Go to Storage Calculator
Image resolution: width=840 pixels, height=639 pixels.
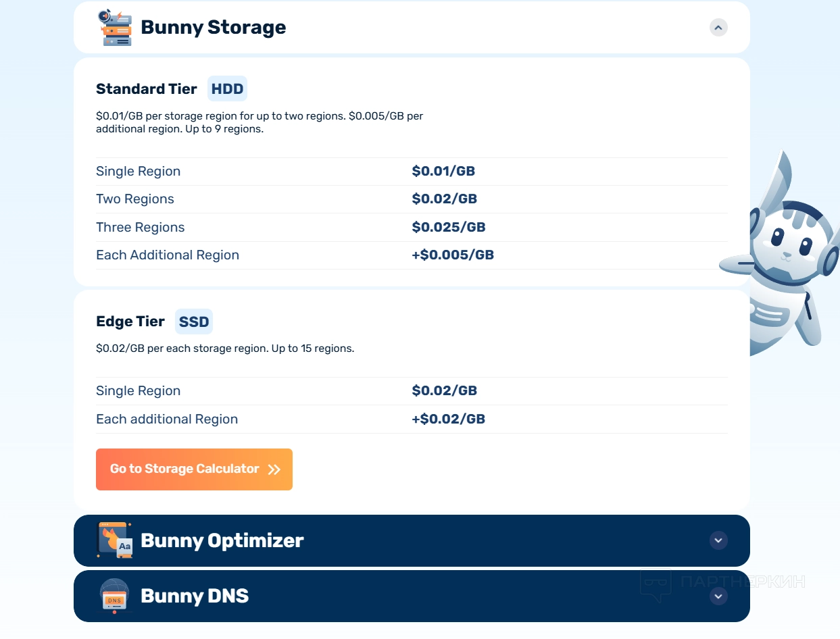184,469
